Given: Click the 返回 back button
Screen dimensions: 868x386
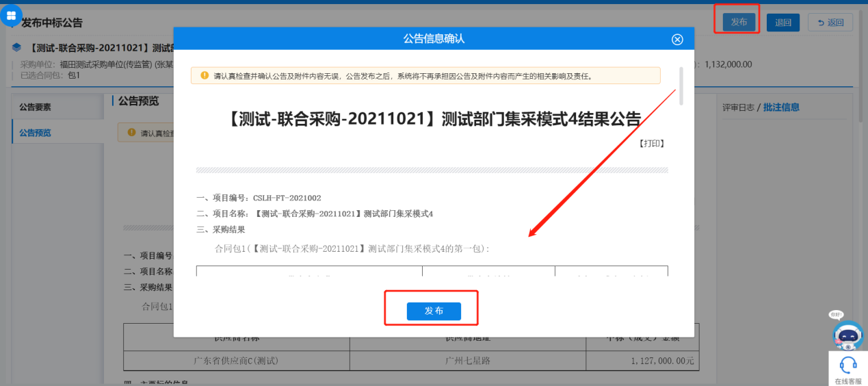Looking at the screenshot, I should [830, 23].
